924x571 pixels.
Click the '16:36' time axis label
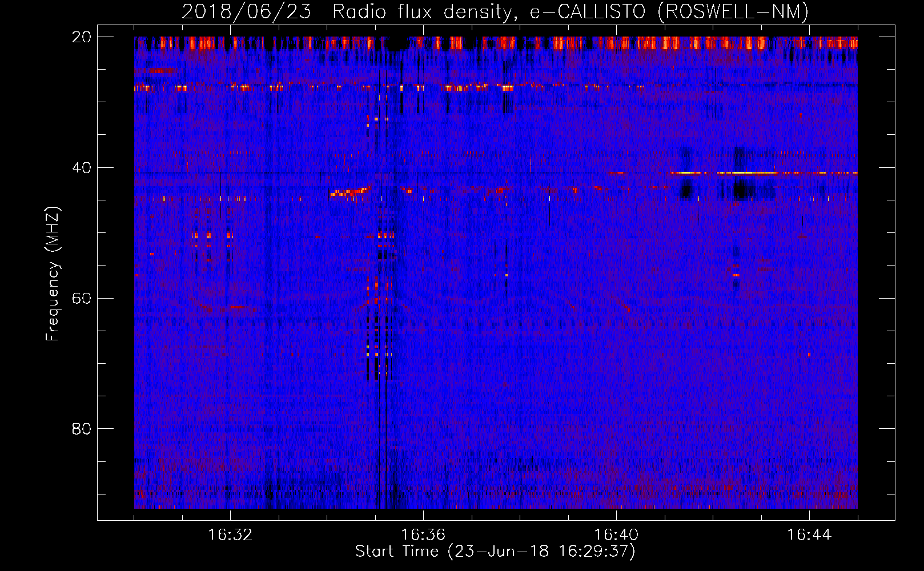pyautogui.click(x=423, y=535)
